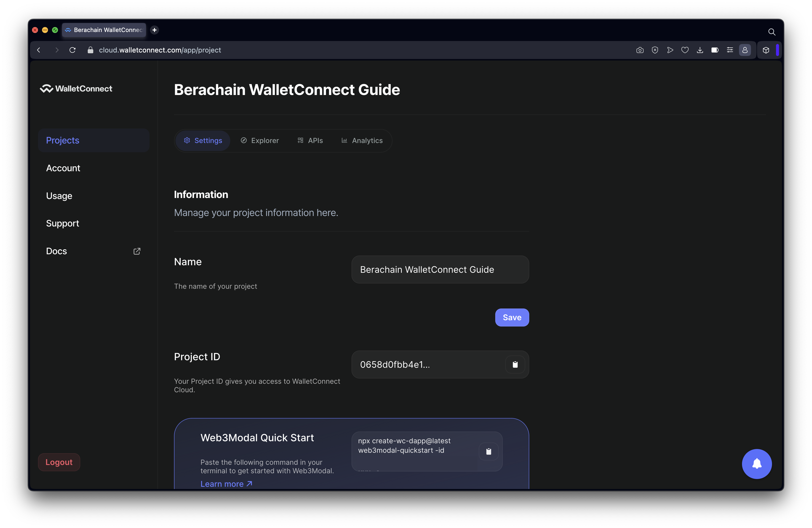Switch to the Explorer tab

click(x=260, y=140)
